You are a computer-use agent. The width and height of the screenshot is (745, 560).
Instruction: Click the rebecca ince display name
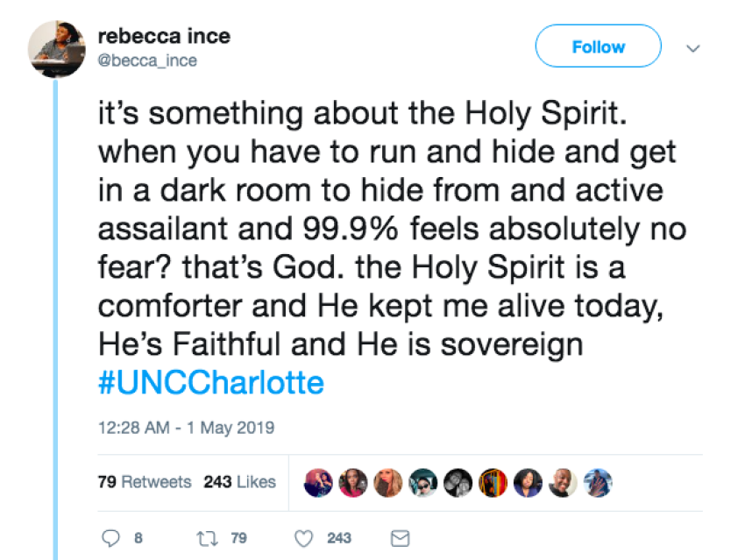coord(164,37)
